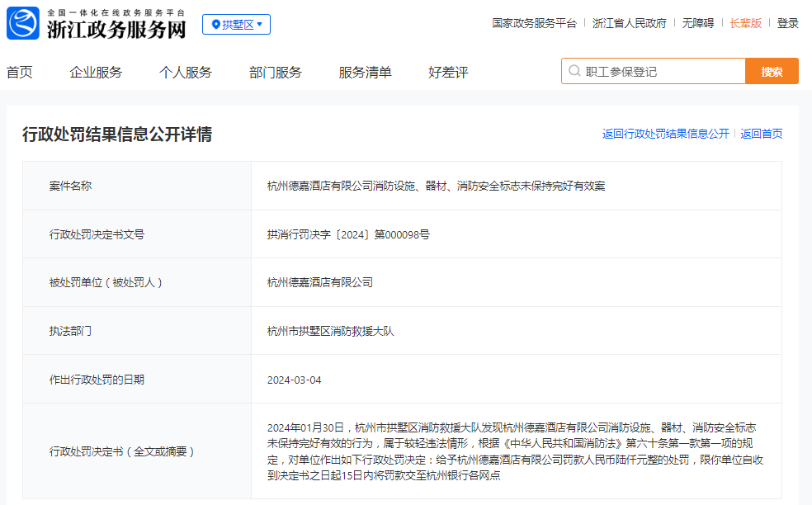Click the 作出行政处罚的日期 label
This screenshot has width=812, height=505.
[x=97, y=380]
